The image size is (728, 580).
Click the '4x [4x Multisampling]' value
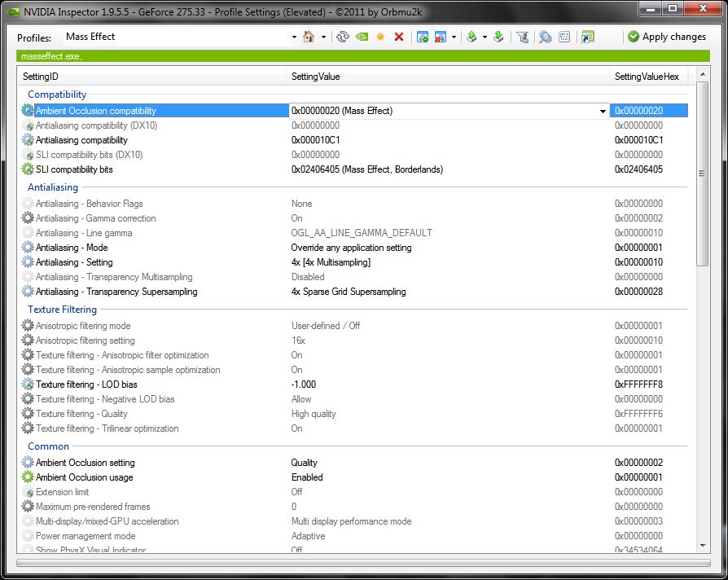coord(331,262)
